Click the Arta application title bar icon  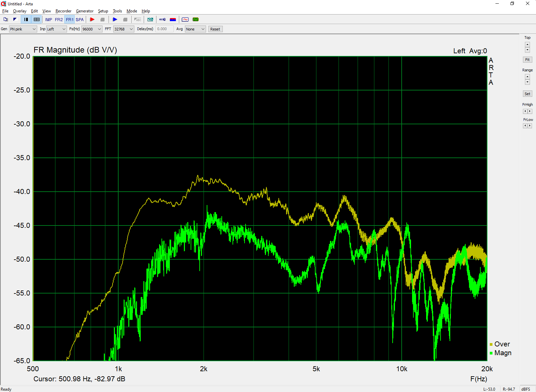(x=4, y=4)
